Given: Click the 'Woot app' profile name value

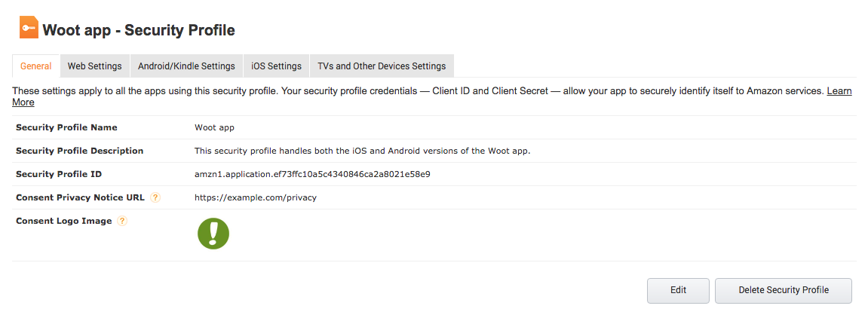Looking at the screenshot, I should coord(214,127).
